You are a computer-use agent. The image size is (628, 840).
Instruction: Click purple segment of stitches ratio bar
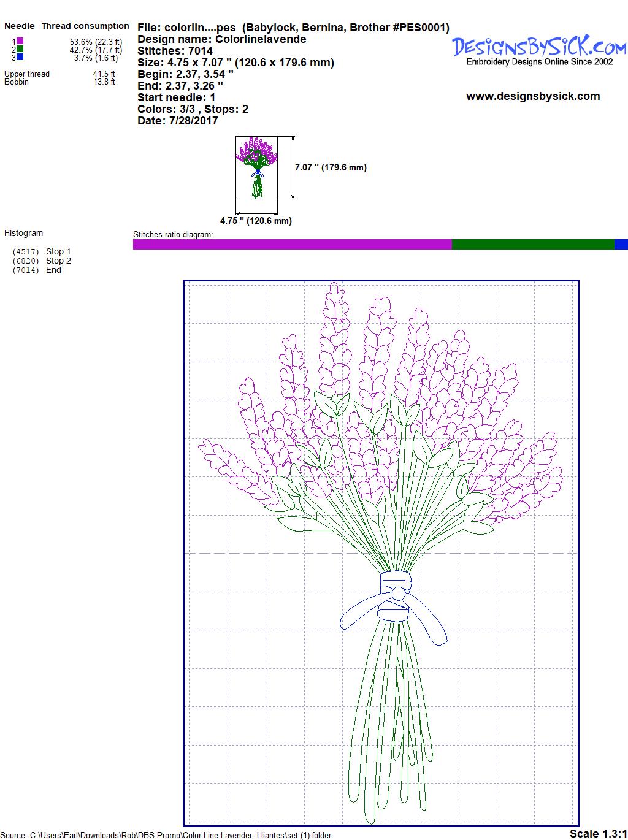coord(292,245)
